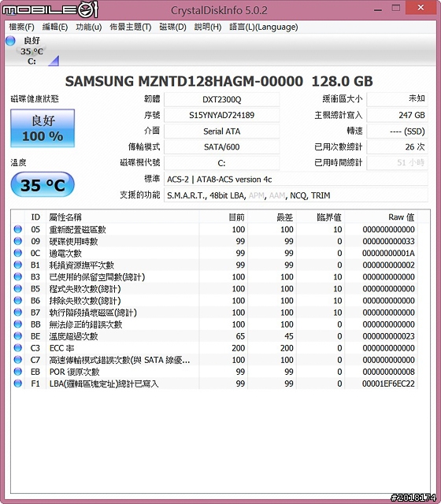Screen dimensions: 441x504
Task: Click the raw value 00000000001A
Action: click(388, 253)
